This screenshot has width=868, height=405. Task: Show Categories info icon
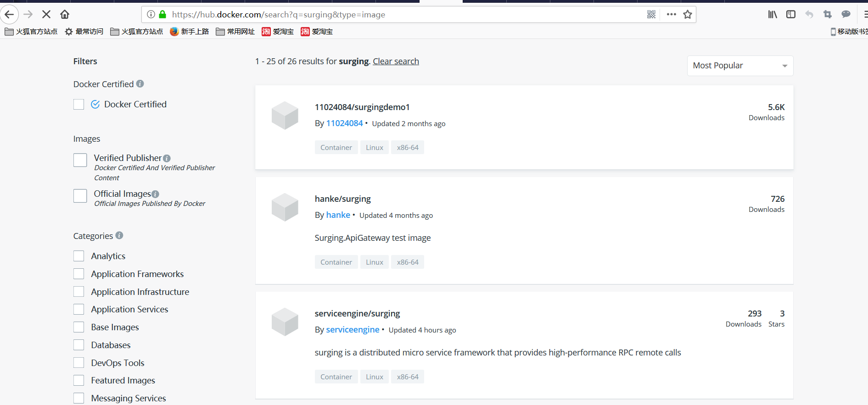tap(119, 235)
